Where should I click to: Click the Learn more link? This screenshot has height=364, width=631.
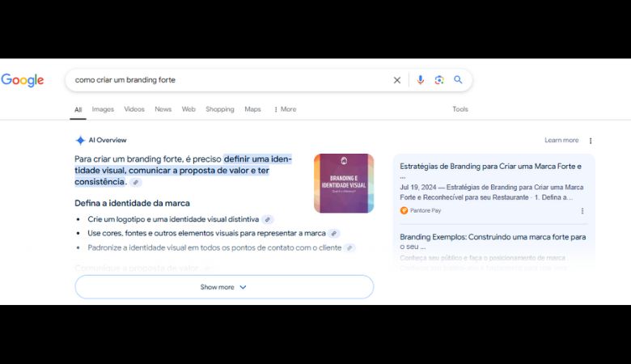[561, 141]
